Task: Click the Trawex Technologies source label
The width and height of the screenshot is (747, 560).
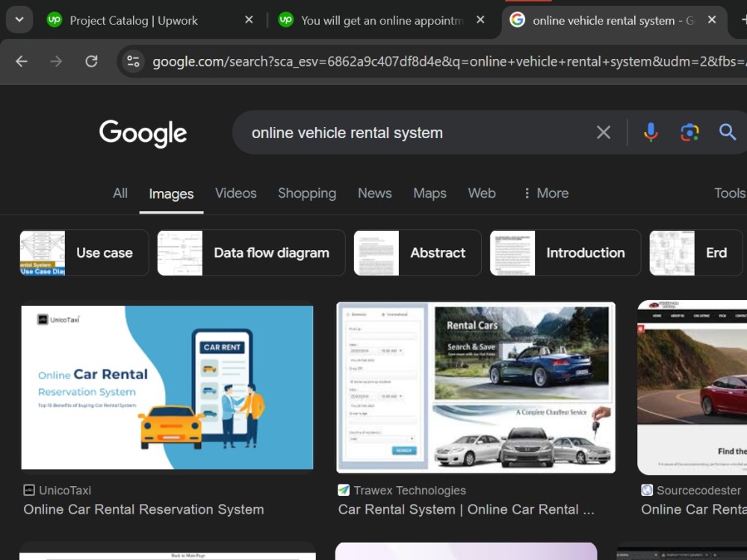Action: [409, 491]
